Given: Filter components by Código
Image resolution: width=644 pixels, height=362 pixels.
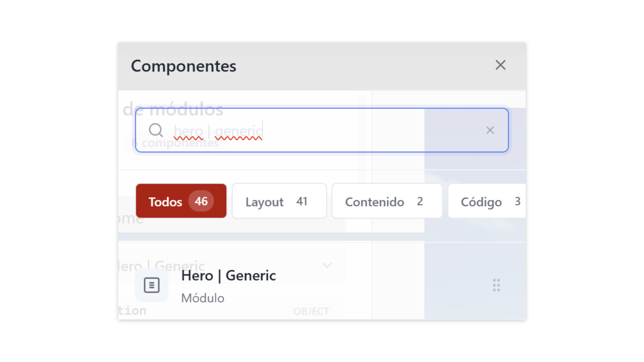Looking at the screenshot, I should (x=481, y=202).
